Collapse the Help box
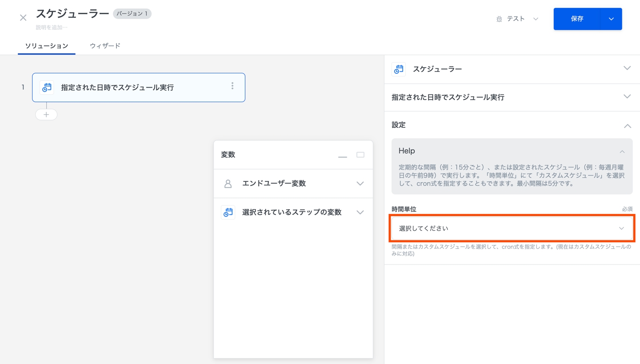 622,152
